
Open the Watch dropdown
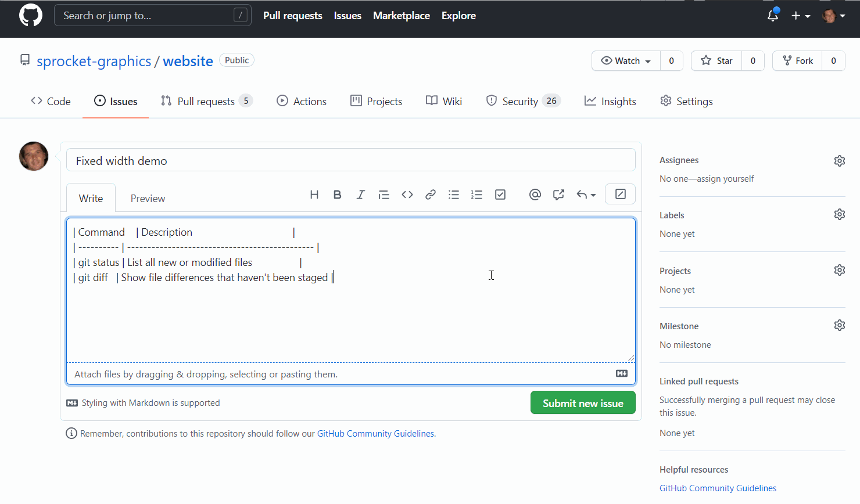625,60
